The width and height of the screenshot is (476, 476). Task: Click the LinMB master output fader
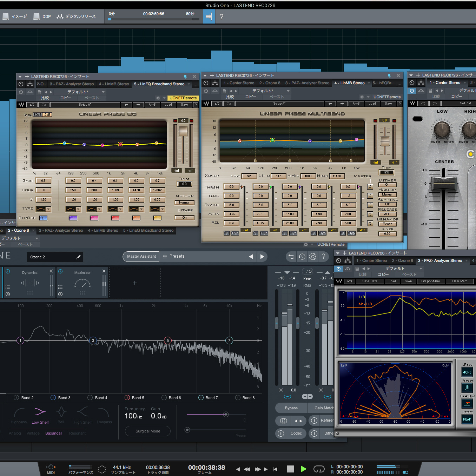(385, 141)
